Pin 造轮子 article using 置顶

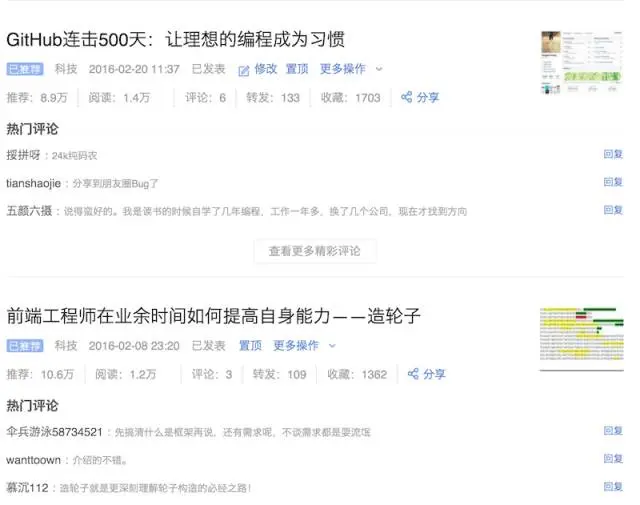[250, 346]
